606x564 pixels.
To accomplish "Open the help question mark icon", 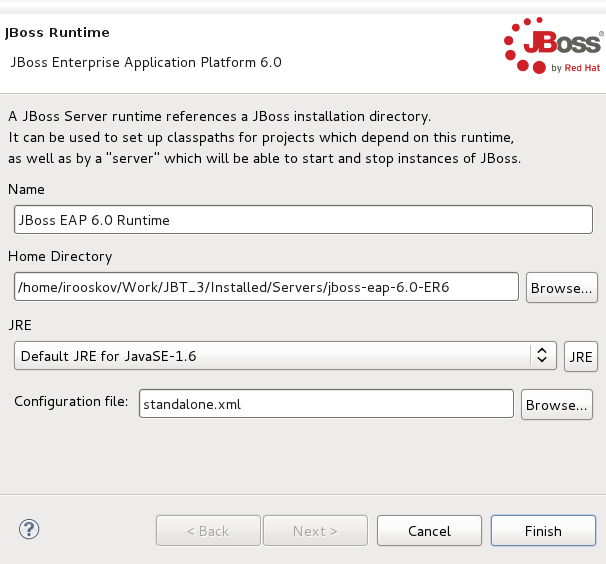I will (x=29, y=529).
